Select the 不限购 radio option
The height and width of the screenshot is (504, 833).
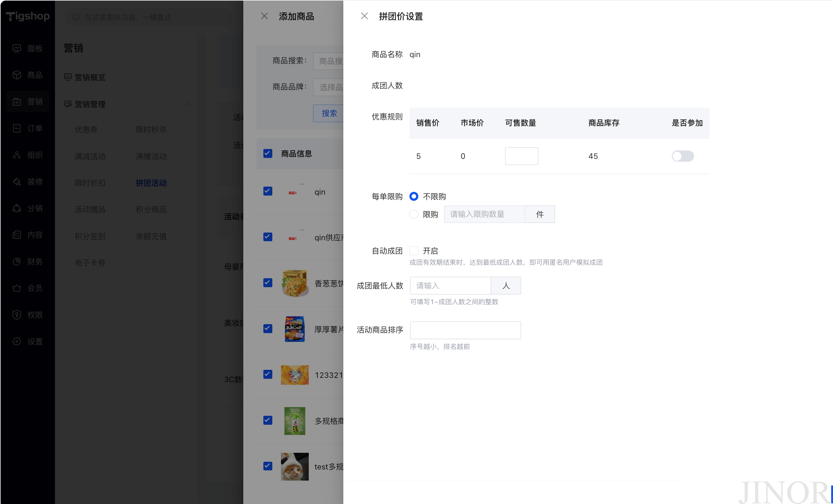click(x=414, y=196)
